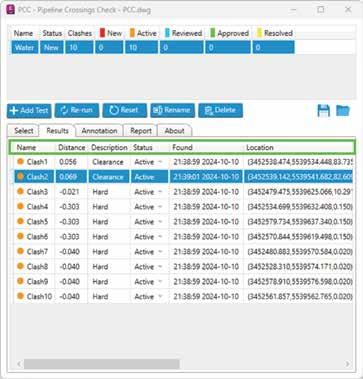The image size is (363, 379).
Task: Click the Status header in results table
Action: click(x=143, y=147)
